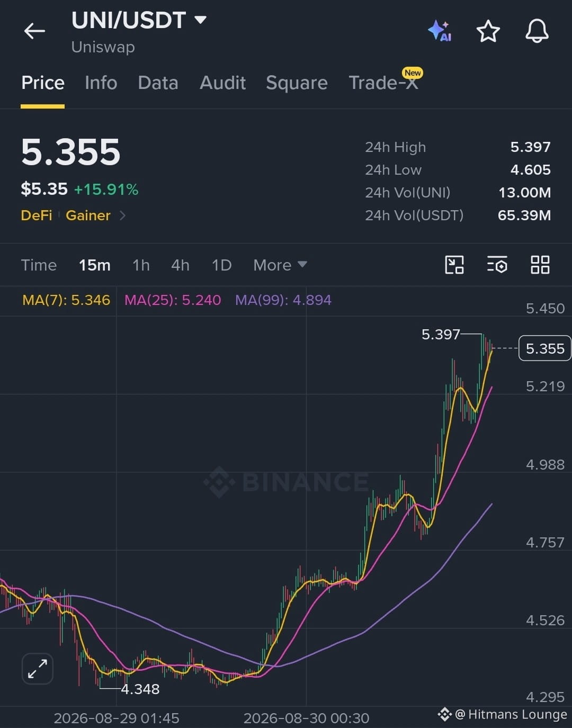The height and width of the screenshot is (728, 572).
Task: Click the Uniswap subtitle text
Action: (103, 47)
